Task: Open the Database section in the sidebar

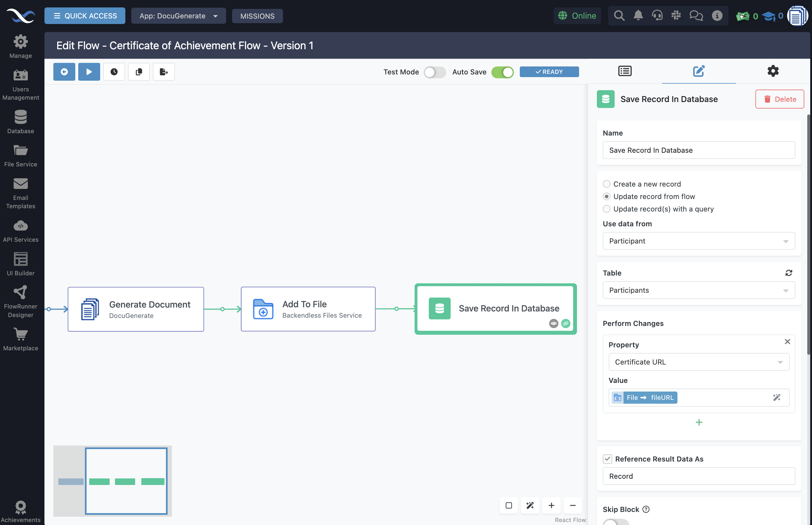Action: 20,121
